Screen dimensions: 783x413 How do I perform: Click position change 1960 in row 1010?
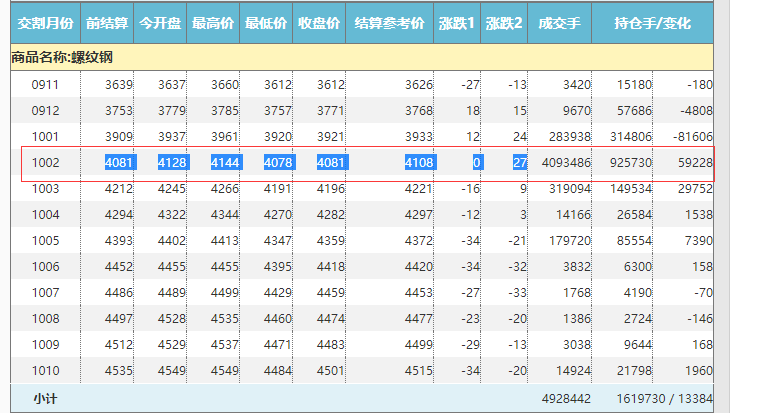tap(699, 371)
